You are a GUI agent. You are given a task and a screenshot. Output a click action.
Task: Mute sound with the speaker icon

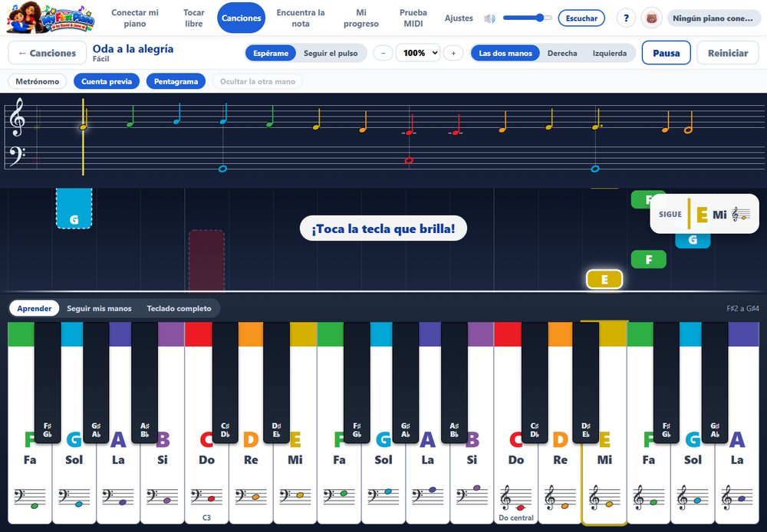pyautogui.click(x=489, y=18)
